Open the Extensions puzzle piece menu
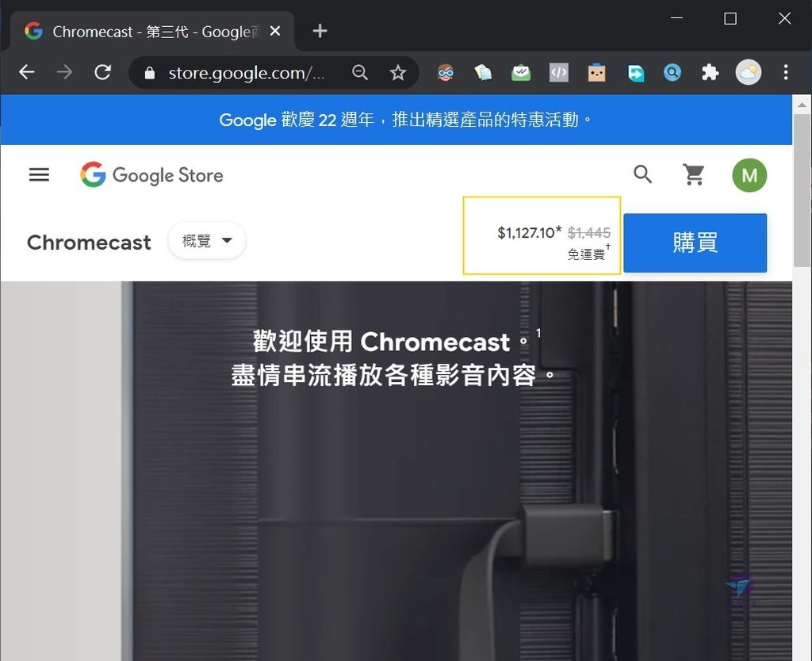Image resolution: width=812 pixels, height=661 pixels. 710,72
